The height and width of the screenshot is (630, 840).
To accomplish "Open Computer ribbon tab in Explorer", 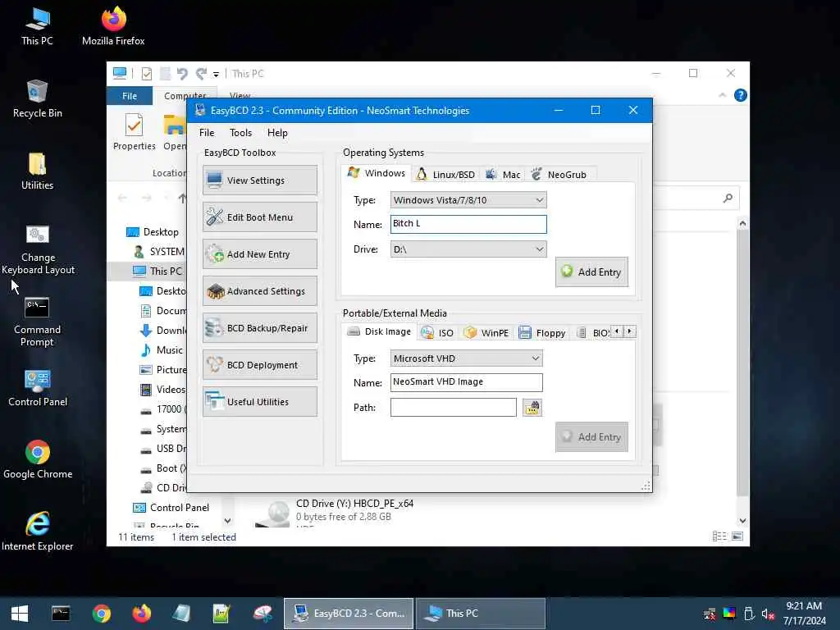I will (x=185, y=96).
